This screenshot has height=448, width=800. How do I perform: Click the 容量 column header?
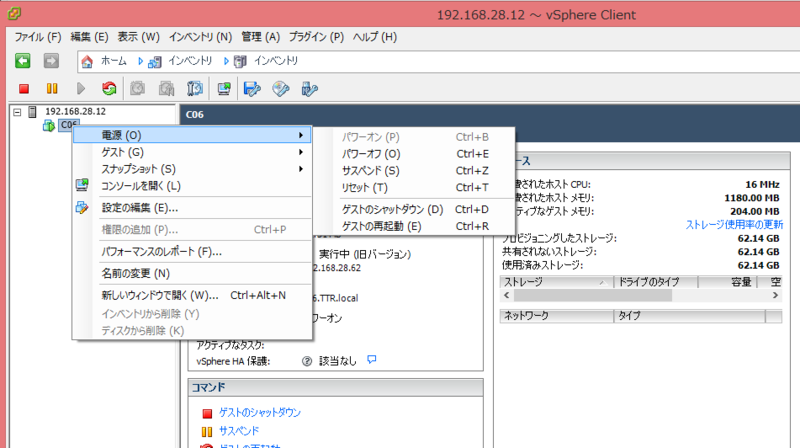[728, 282]
